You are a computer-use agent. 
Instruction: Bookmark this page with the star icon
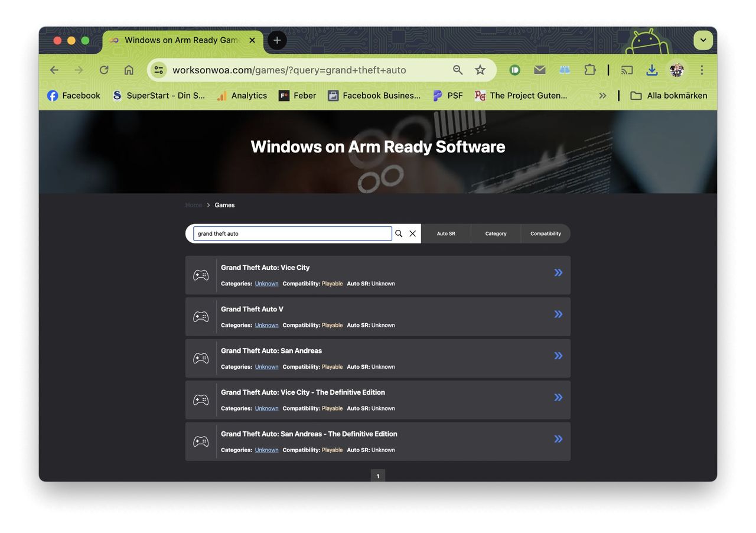coord(480,70)
